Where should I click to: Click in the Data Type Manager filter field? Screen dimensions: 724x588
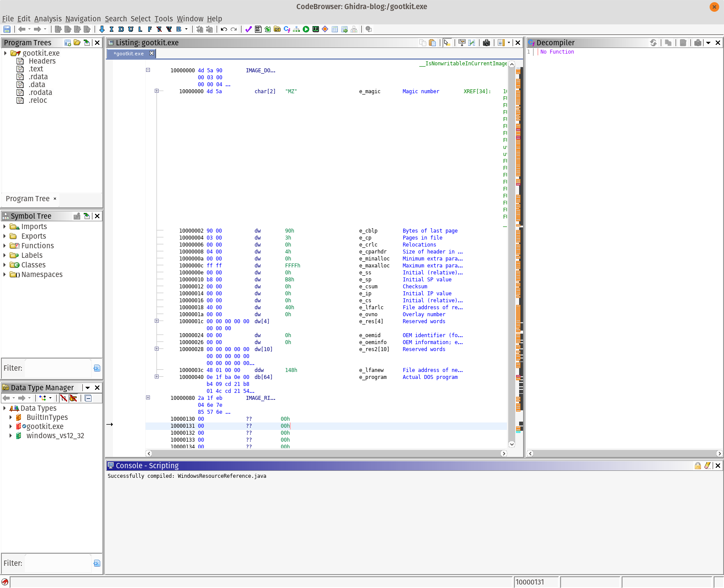point(58,564)
